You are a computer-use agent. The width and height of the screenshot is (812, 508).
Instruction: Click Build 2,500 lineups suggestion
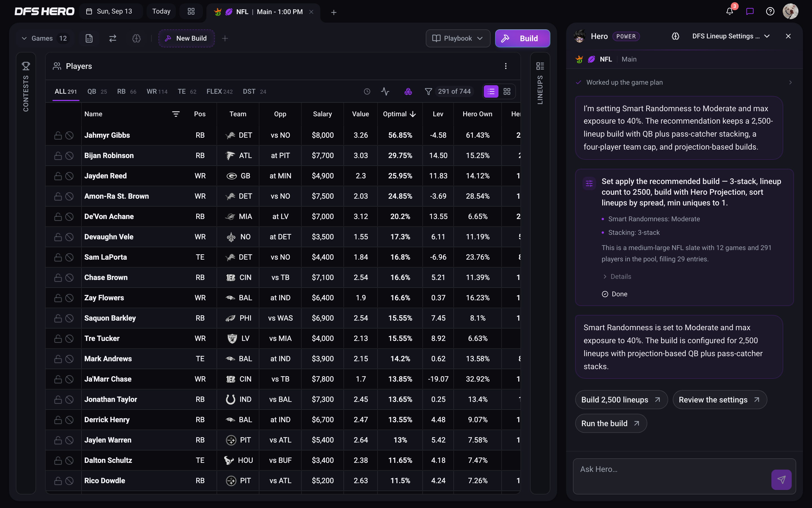[621, 399]
